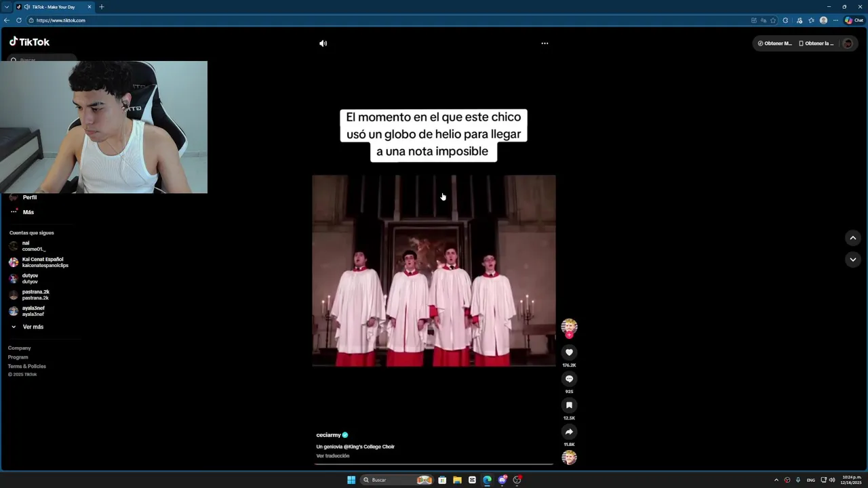The height and width of the screenshot is (488, 868).
Task: Click the browser back arrow
Action: [7, 20]
